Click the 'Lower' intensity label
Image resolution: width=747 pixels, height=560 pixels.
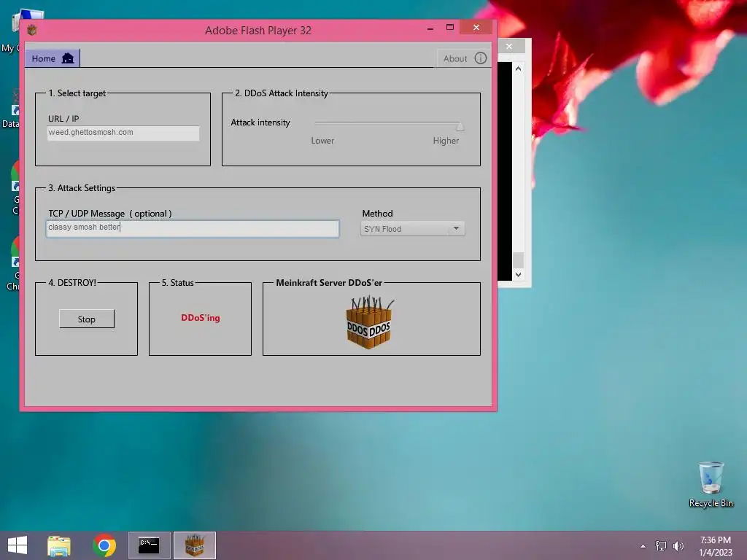[x=322, y=141]
